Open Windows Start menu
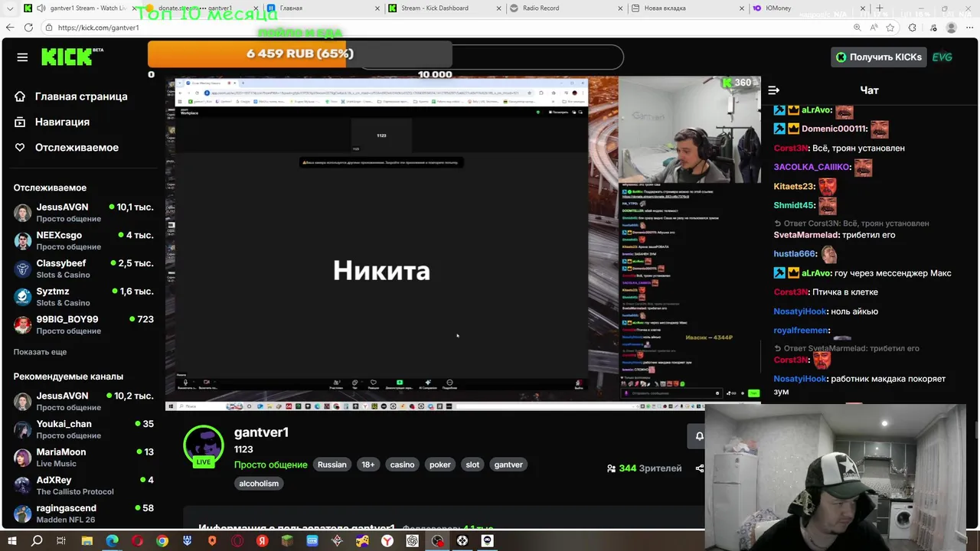 pyautogui.click(x=11, y=541)
